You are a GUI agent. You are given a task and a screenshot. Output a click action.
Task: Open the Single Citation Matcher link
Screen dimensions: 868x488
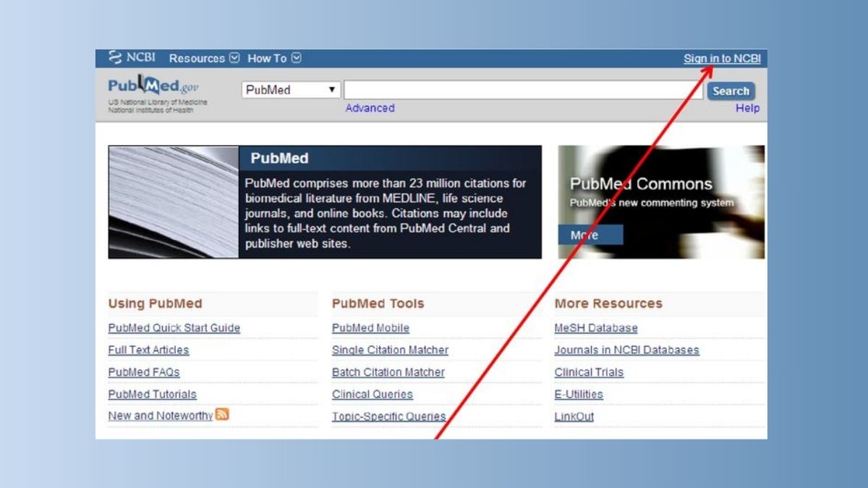coord(390,350)
